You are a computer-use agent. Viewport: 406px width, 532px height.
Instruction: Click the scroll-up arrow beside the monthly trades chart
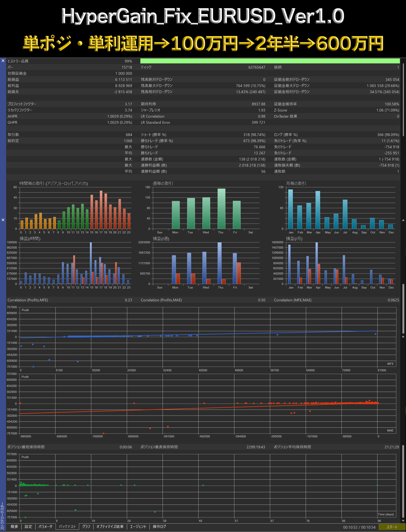tap(403, 220)
